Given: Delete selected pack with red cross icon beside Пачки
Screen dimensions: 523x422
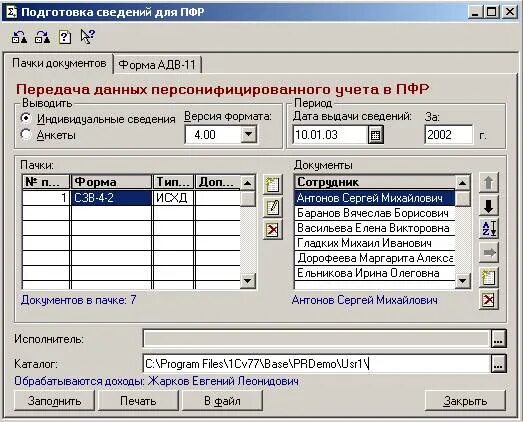Looking at the screenshot, I should [272, 230].
